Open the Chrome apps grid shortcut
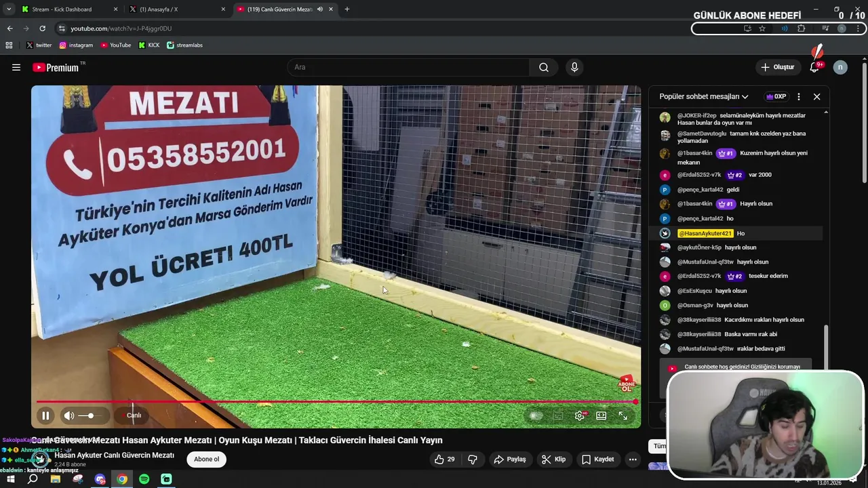Screen dimensions: 868x488 (9, 45)
